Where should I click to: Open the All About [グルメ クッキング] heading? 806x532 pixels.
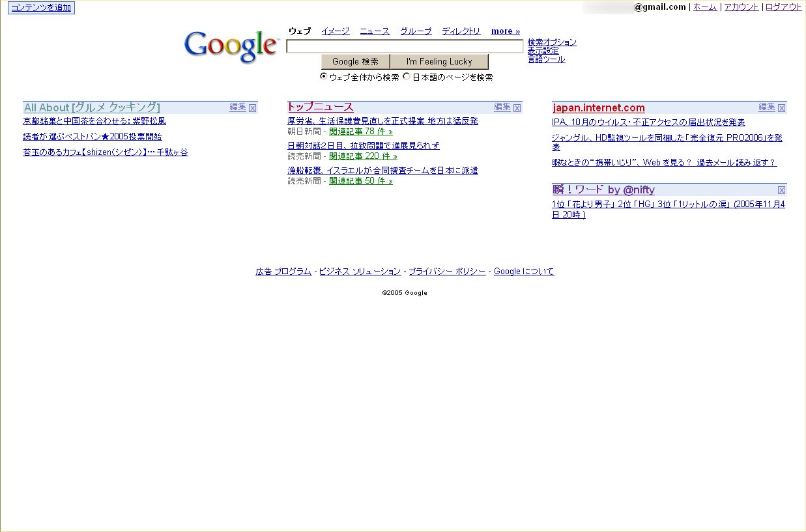92,108
